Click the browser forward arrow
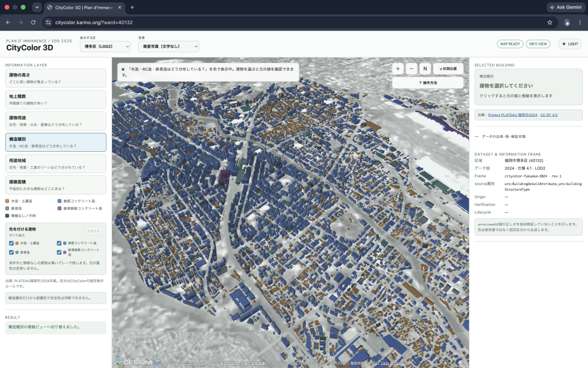Screen dimensions: 588x368 point(21,22)
